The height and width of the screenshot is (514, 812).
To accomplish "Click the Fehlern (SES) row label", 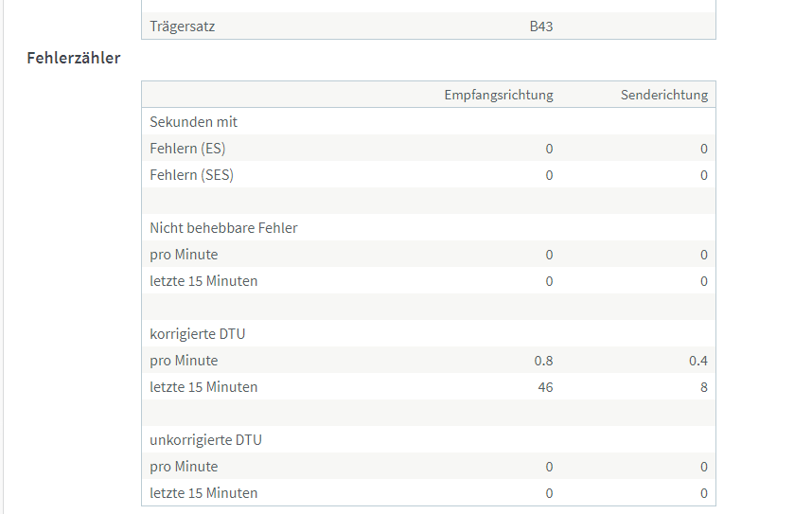I will pos(191,175).
